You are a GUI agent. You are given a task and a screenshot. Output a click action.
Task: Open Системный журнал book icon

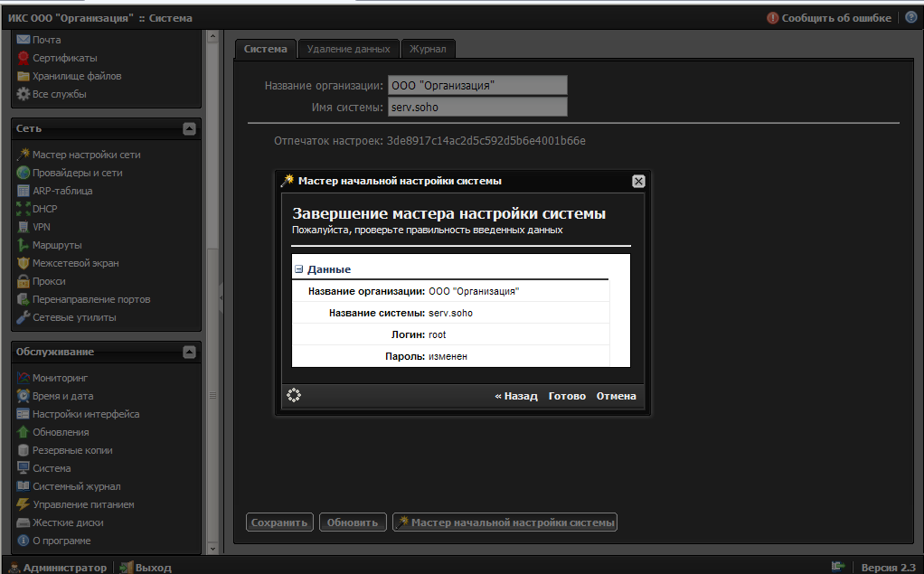(x=23, y=486)
